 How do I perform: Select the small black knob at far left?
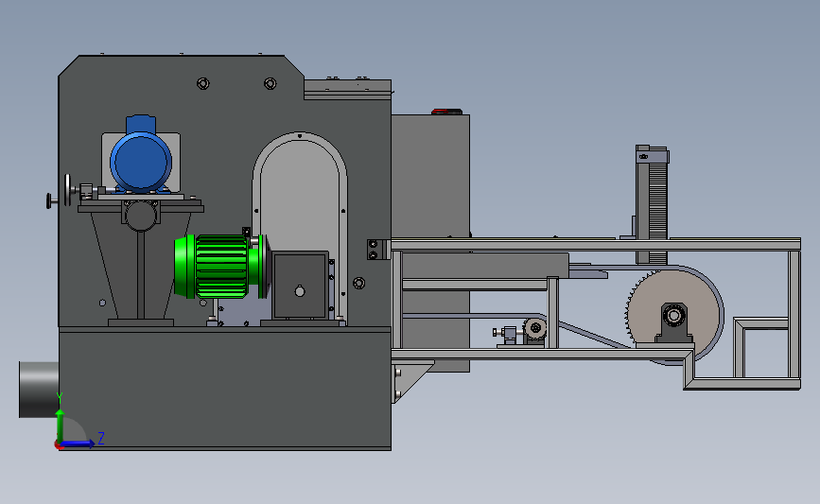pos(49,200)
